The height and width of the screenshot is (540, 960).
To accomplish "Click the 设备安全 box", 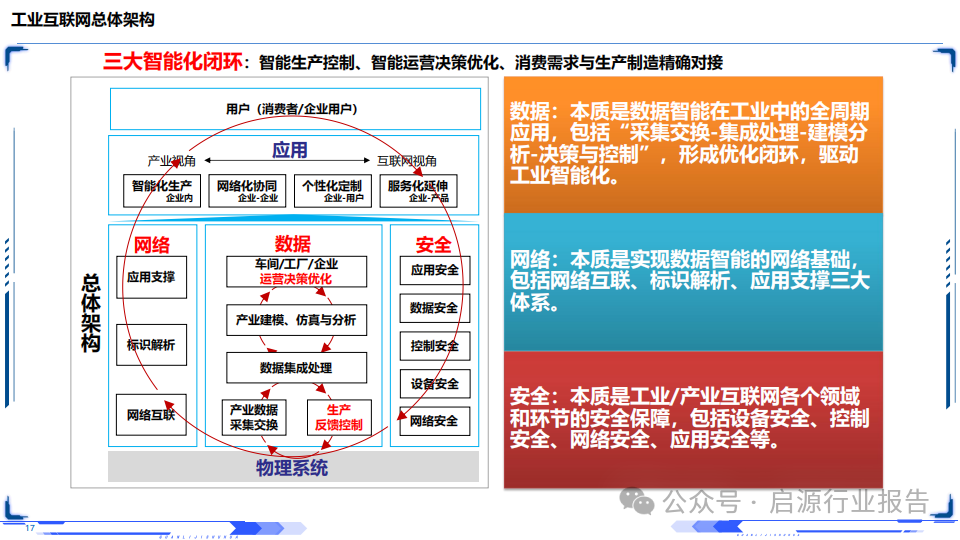I will [x=435, y=384].
